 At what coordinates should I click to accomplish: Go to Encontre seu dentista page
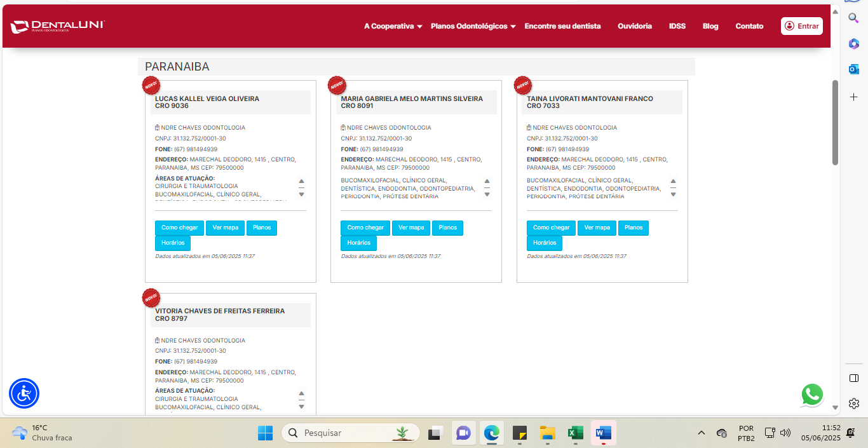point(562,26)
